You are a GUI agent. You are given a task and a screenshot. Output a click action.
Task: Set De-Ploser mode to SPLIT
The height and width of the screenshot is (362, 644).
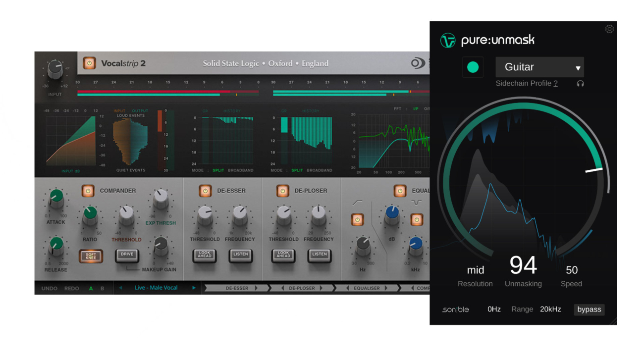297,170
